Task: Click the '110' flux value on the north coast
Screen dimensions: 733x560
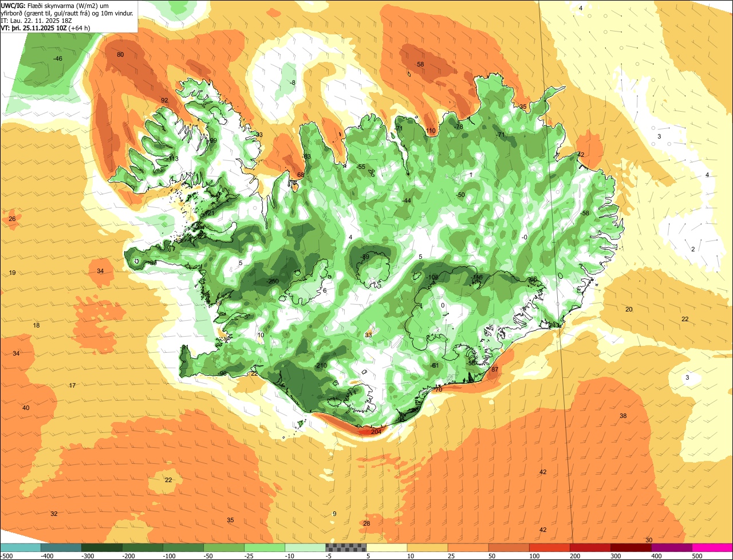Action: (431, 131)
